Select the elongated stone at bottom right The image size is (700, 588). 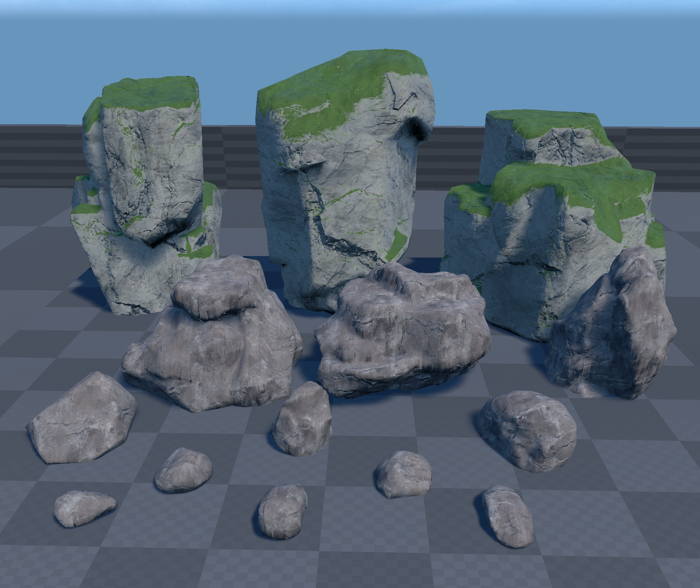[x=507, y=515]
